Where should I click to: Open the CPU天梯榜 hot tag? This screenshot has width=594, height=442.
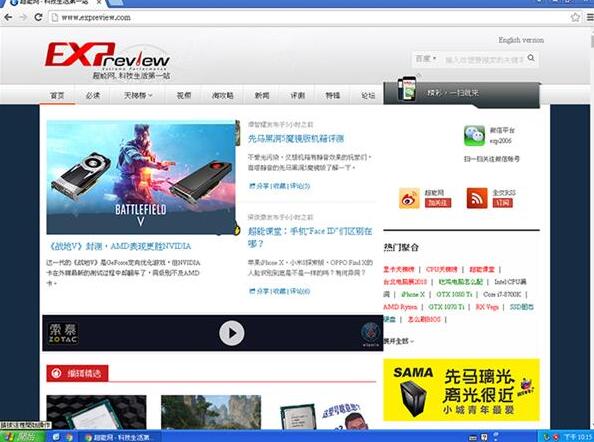click(x=442, y=269)
